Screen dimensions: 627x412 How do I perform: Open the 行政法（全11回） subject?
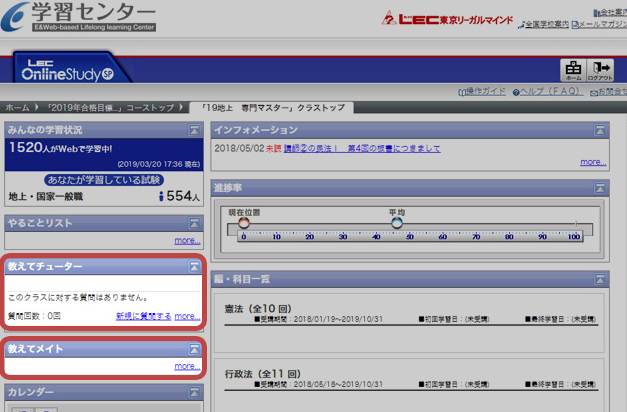point(263,374)
